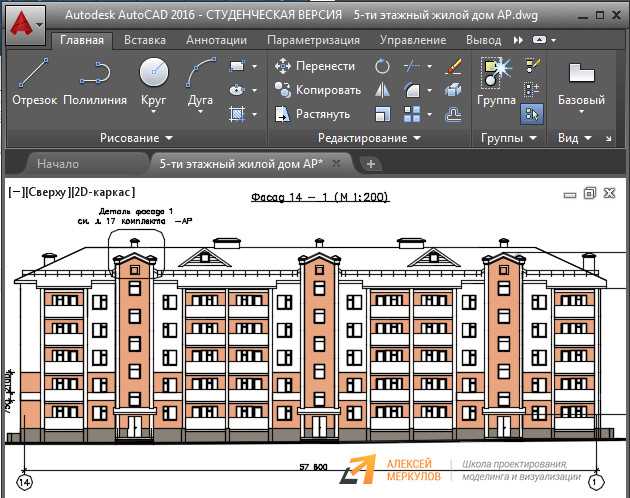Viewport: 630px width, 498px height.
Task: Open the Круг dropdown arrow
Action: click(154, 112)
